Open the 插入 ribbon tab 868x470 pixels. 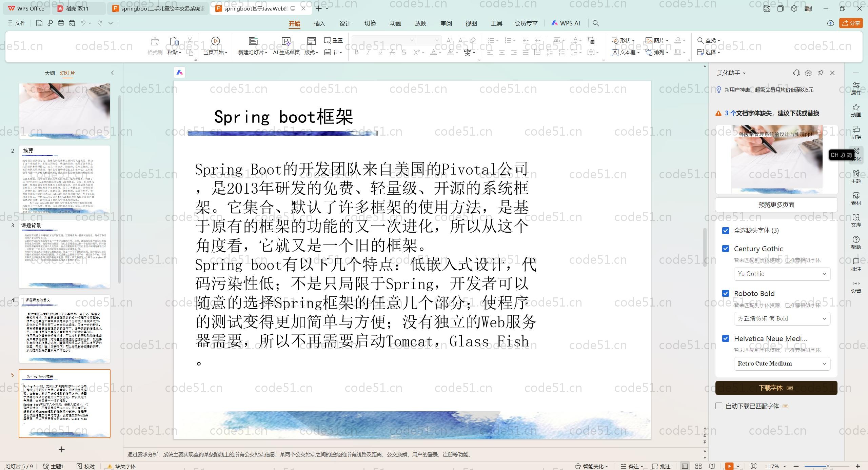click(319, 23)
